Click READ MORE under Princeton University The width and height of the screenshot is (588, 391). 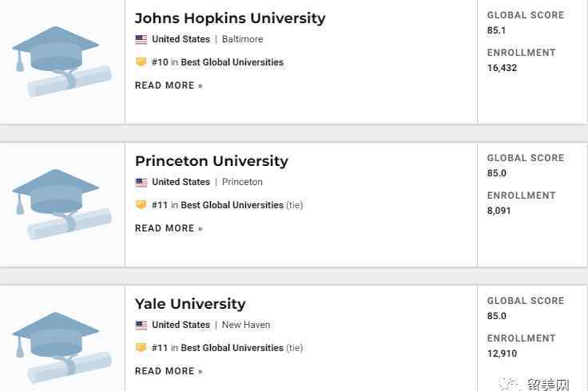[x=169, y=228]
